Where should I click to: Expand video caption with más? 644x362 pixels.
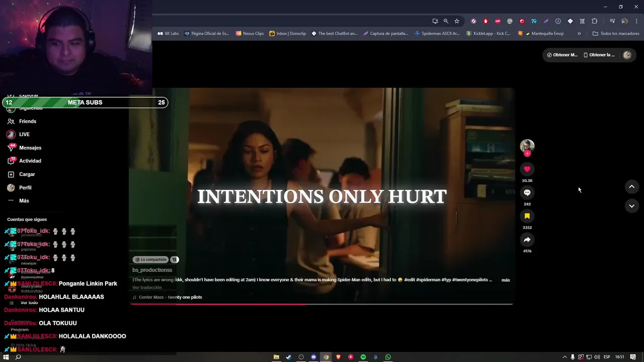point(506,280)
